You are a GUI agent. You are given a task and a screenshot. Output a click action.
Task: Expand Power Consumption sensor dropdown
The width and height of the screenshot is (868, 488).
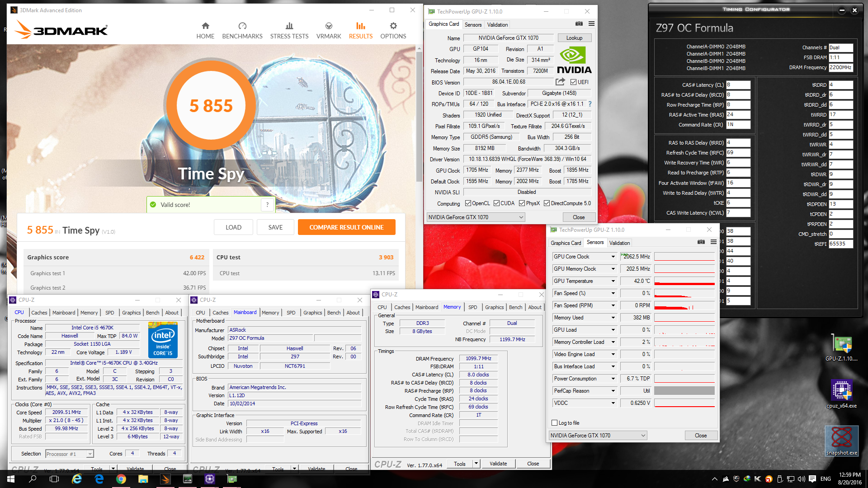(613, 379)
